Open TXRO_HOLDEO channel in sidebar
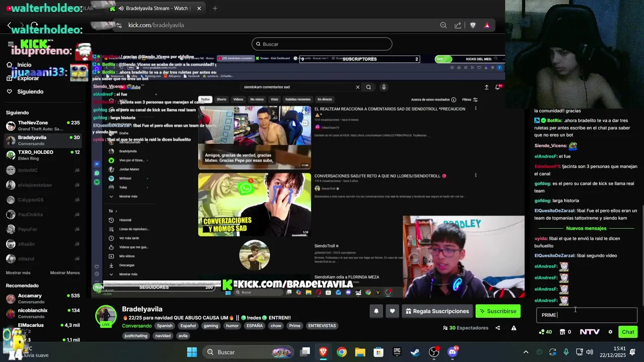644x362 pixels. coord(43,155)
